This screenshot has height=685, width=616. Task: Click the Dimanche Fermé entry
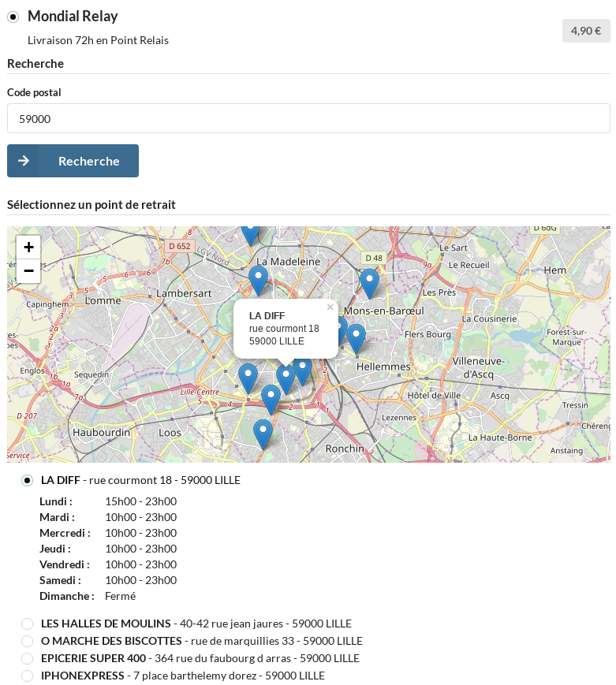point(88,596)
